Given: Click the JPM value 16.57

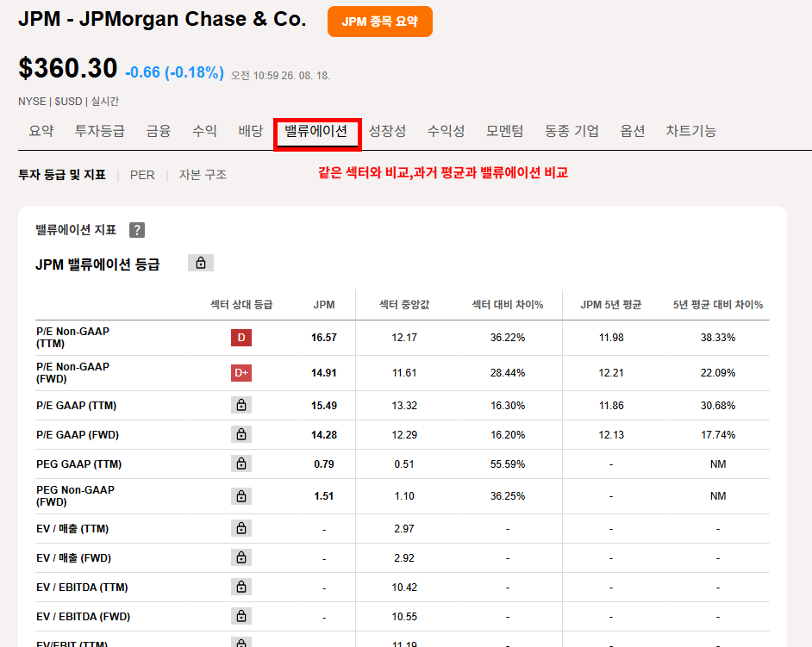Looking at the screenshot, I should 323,338.
